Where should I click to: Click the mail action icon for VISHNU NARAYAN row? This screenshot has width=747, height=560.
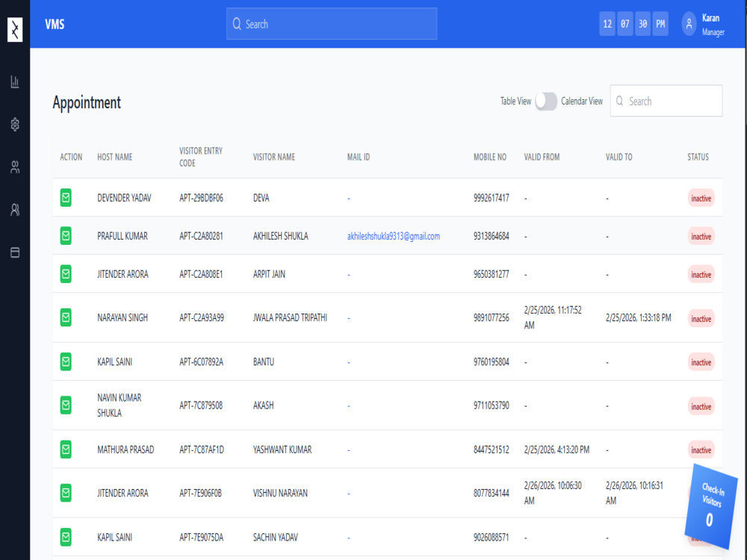tap(66, 493)
